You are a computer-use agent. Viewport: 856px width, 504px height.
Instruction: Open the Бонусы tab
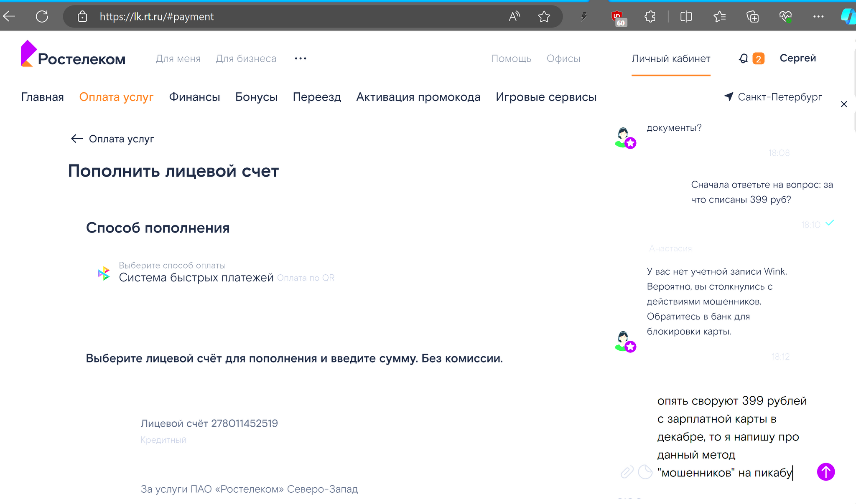256,97
